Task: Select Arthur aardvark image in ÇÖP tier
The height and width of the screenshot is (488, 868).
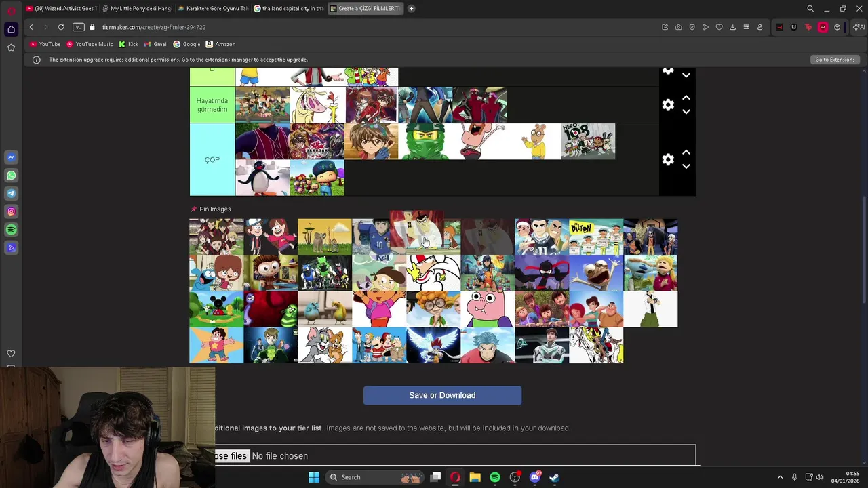Action: point(534,142)
